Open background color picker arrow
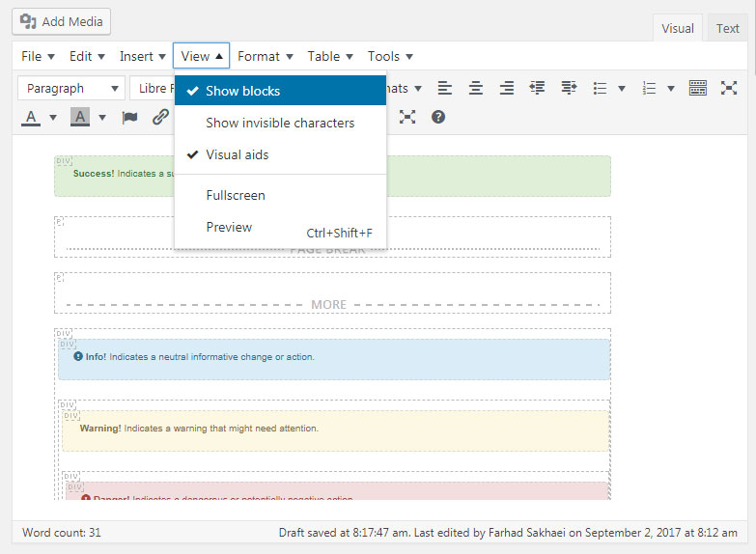The width and height of the screenshot is (756, 554). pos(102,117)
